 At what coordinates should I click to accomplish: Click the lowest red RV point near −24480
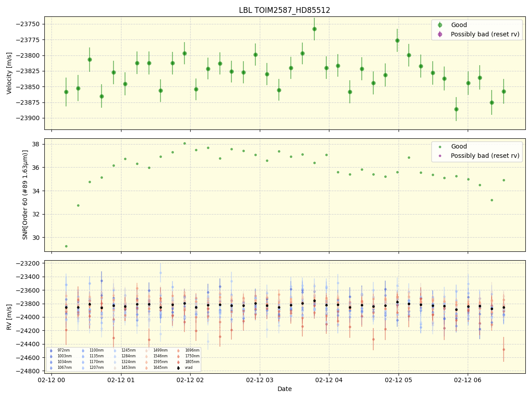[504, 349]
